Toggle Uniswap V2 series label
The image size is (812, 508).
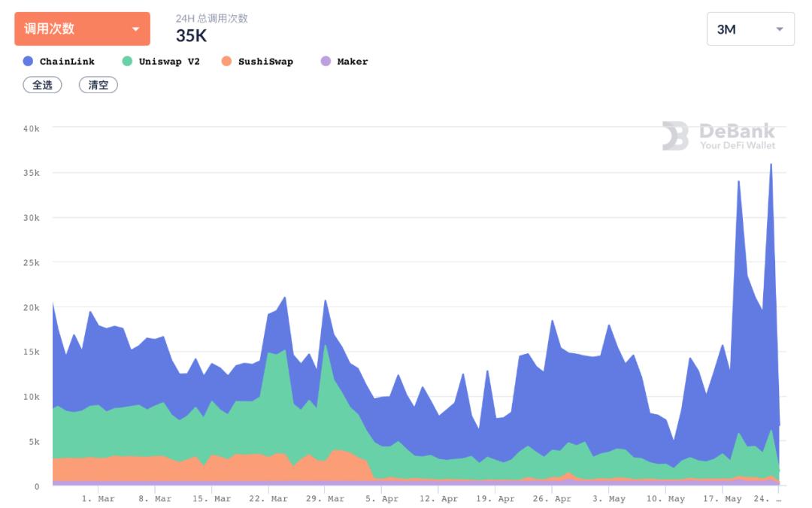169,62
